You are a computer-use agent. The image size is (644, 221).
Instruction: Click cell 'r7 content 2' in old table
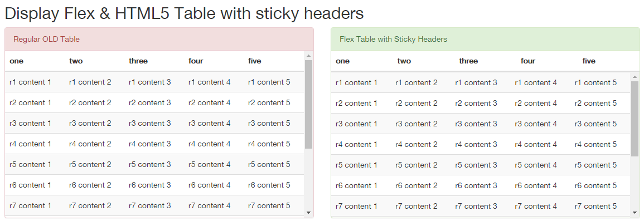click(x=90, y=206)
